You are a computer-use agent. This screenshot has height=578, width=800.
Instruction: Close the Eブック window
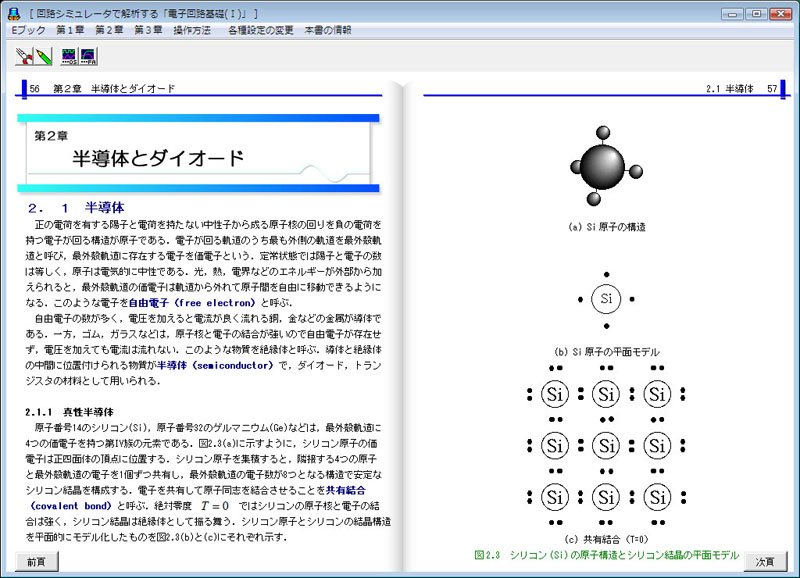781,14
